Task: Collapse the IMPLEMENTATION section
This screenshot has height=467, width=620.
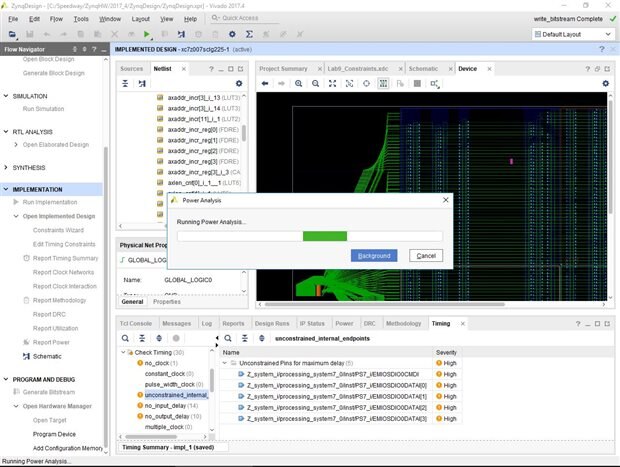Action: pos(7,189)
